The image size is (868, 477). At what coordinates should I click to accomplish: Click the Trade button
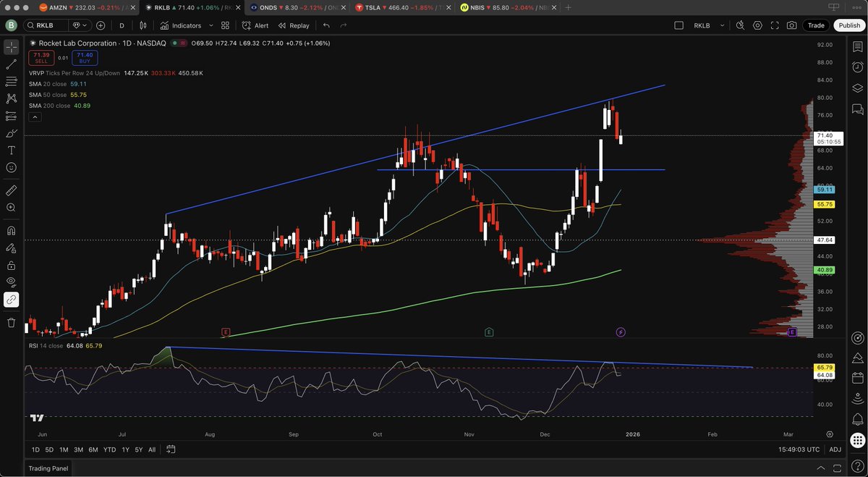coord(816,25)
